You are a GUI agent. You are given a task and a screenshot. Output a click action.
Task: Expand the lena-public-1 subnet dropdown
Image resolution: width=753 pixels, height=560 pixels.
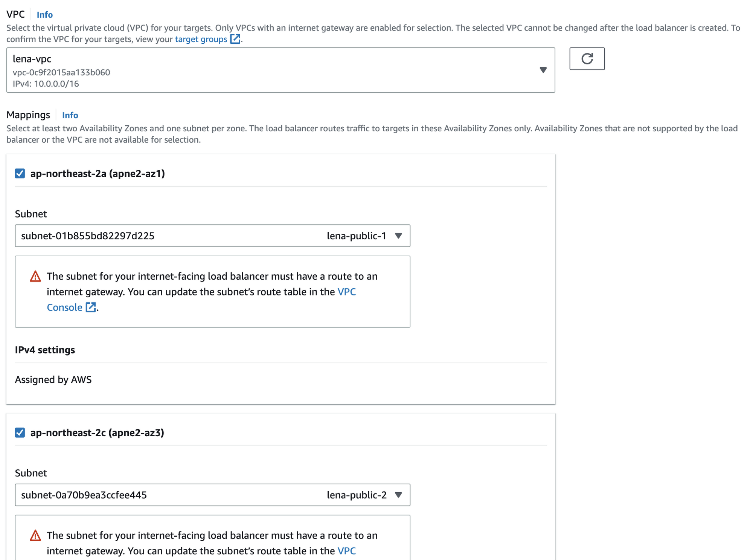click(398, 236)
